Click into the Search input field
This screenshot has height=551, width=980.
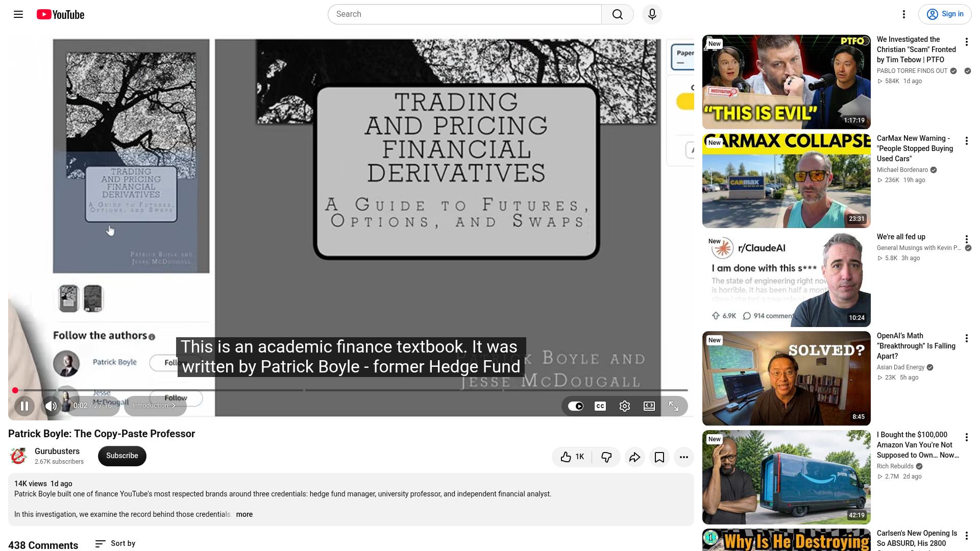pyautogui.click(x=464, y=14)
